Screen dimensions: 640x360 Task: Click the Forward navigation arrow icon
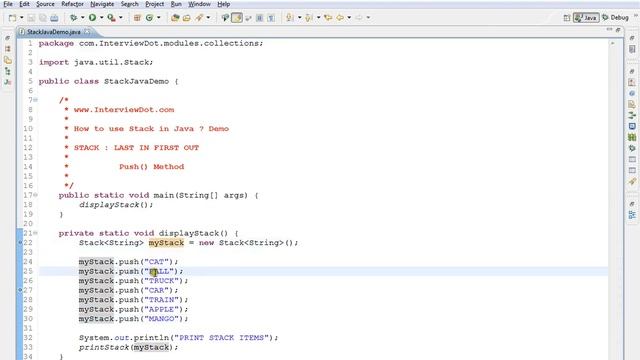[x=359, y=18]
